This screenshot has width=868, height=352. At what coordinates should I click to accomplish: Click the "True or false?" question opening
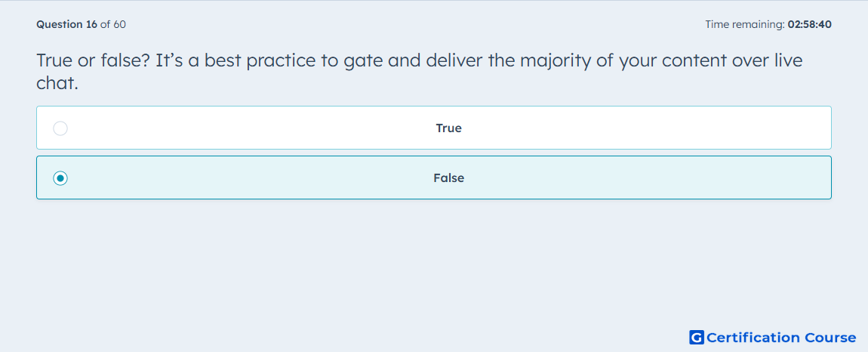[x=93, y=60]
